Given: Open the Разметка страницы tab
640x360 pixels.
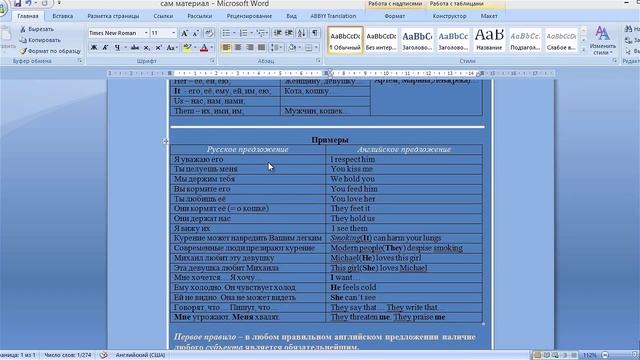Looking at the screenshot, I should 113,16.
